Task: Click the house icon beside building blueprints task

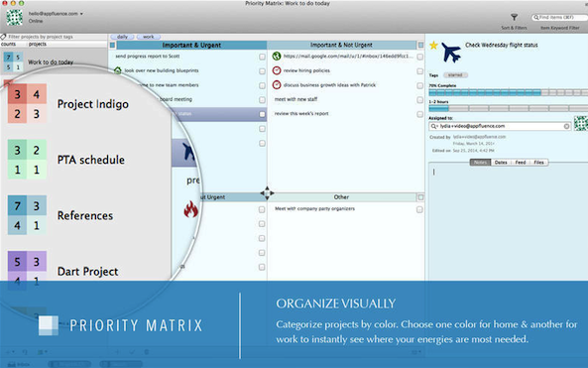Action: pos(118,70)
